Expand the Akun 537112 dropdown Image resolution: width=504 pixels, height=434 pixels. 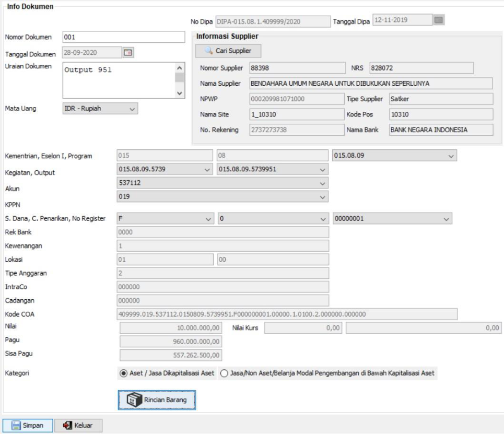[x=322, y=183]
